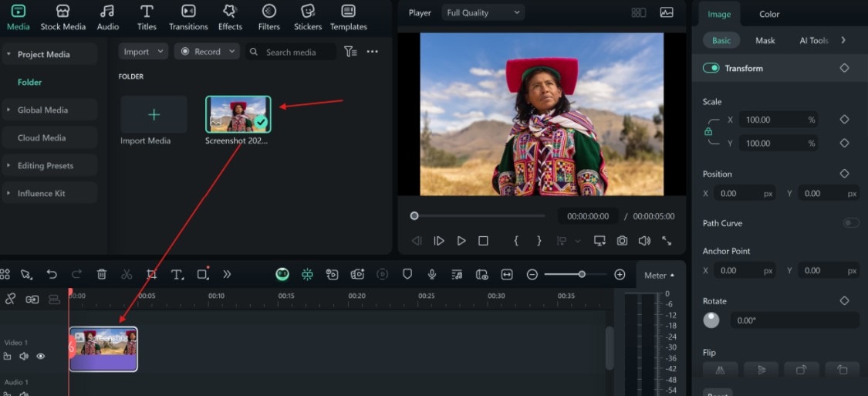The width and height of the screenshot is (868, 396).
Task: Switch the player compare-view layout icon
Action: tap(639, 13)
